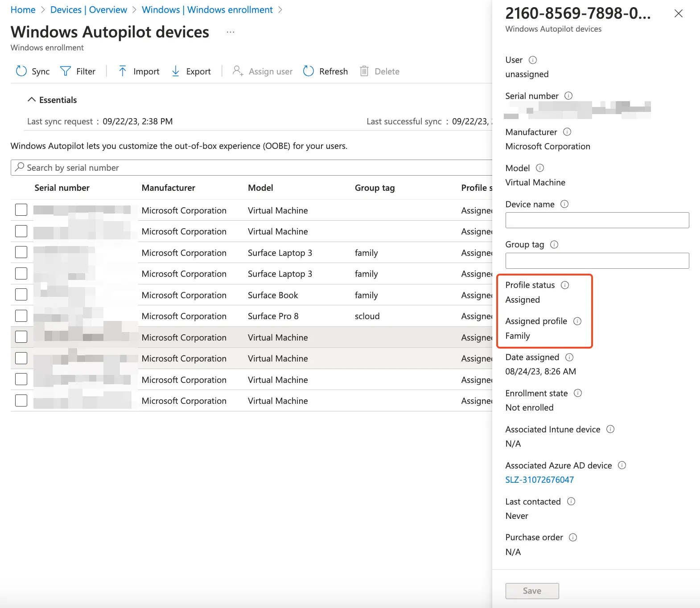Viewport: 700px width, 608px height.
Task: Show info tooltip for Device name
Action: [x=564, y=204]
